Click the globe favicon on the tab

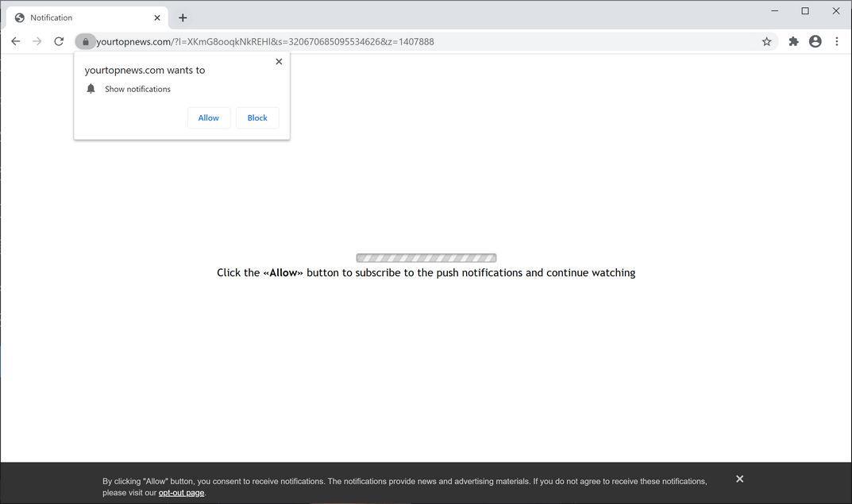[x=20, y=18]
